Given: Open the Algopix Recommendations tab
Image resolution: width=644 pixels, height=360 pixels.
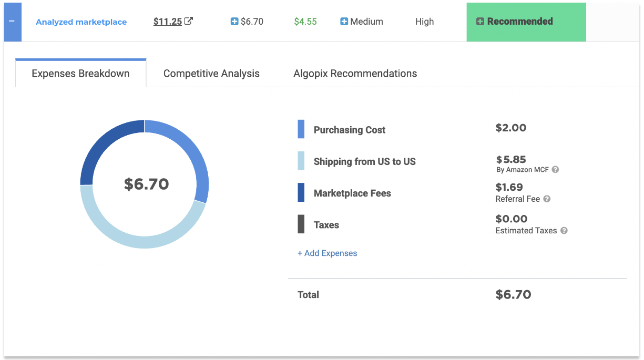Looking at the screenshot, I should 355,74.
